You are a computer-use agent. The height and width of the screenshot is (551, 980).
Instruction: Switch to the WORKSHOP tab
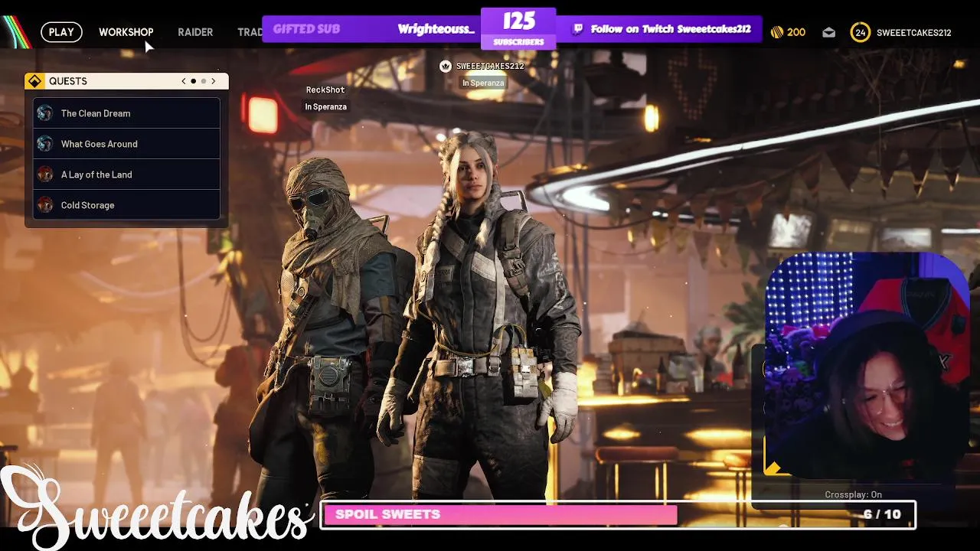126,32
